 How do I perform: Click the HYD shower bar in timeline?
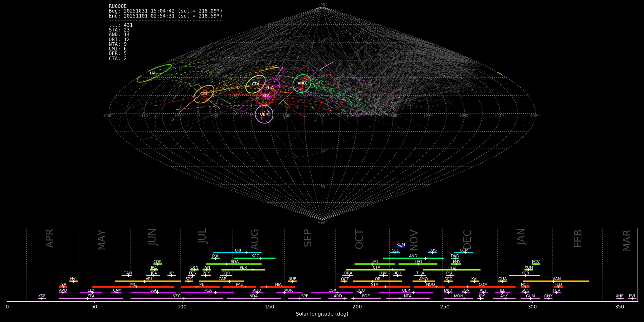(452, 270)
